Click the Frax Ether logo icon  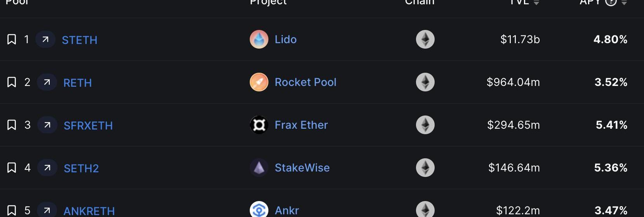[x=259, y=125]
